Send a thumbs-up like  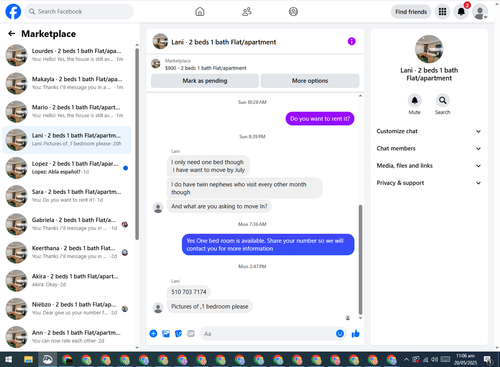(355, 334)
